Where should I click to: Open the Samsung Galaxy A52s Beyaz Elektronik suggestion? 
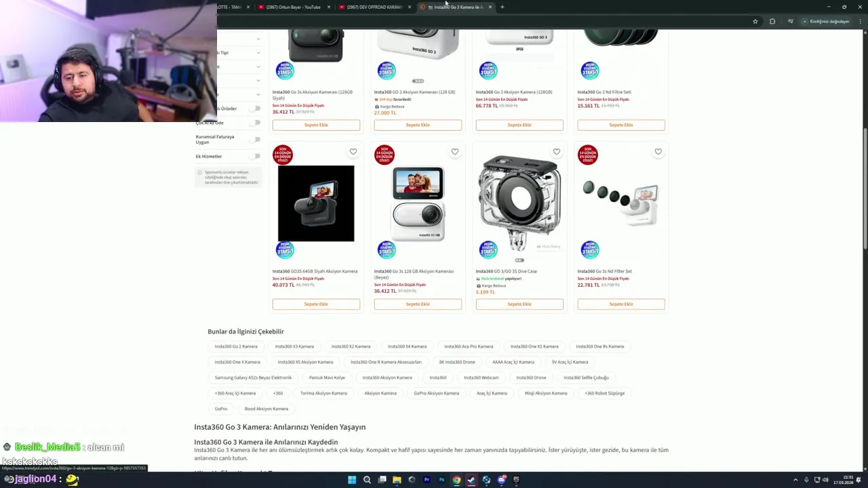click(x=253, y=378)
